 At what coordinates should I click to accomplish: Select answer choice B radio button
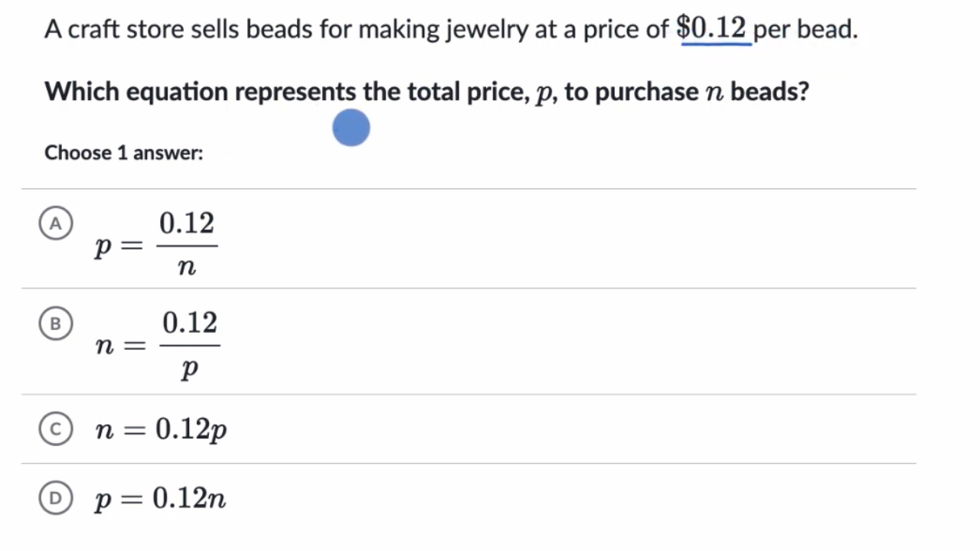[x=55, y=324]
